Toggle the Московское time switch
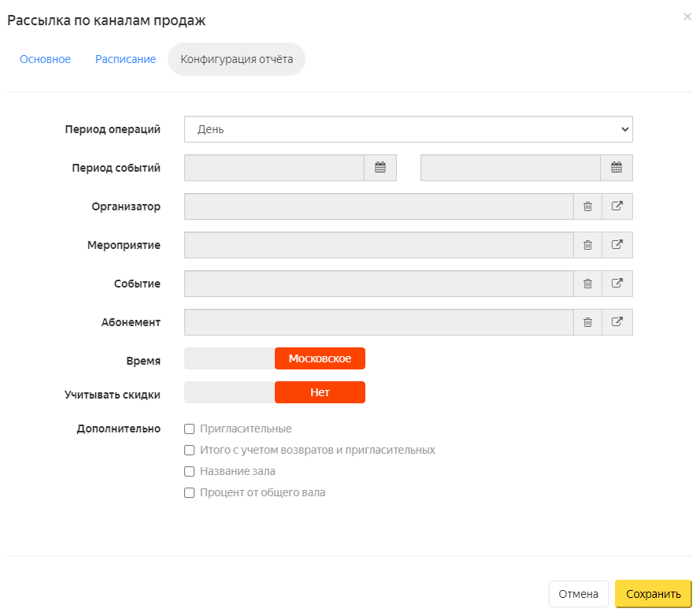 point(275,358)
